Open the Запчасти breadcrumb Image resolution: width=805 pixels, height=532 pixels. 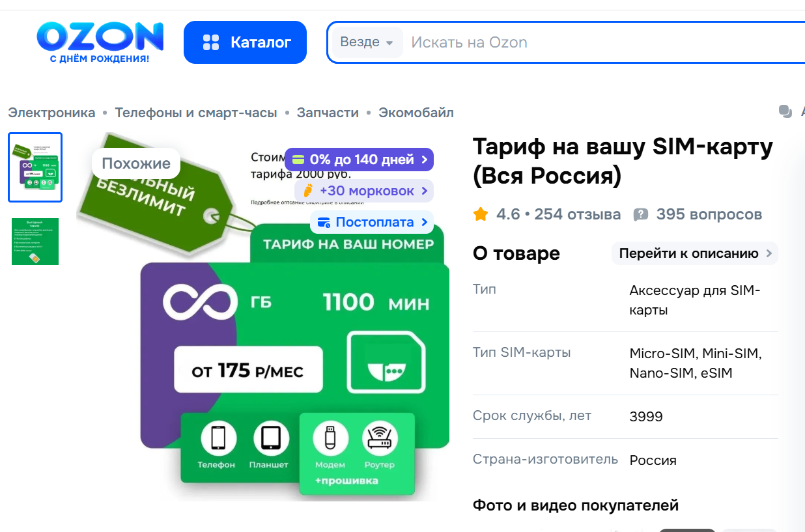pyautogui.click(x=328, y=113)
